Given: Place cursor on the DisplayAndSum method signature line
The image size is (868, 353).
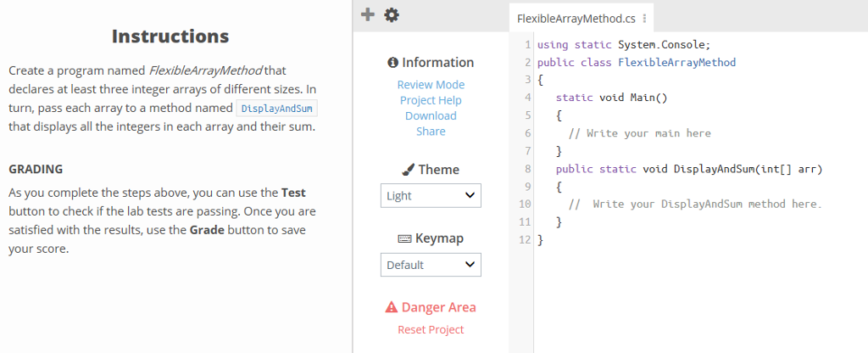Looking at the screenshot, I should tap(689, 169).
